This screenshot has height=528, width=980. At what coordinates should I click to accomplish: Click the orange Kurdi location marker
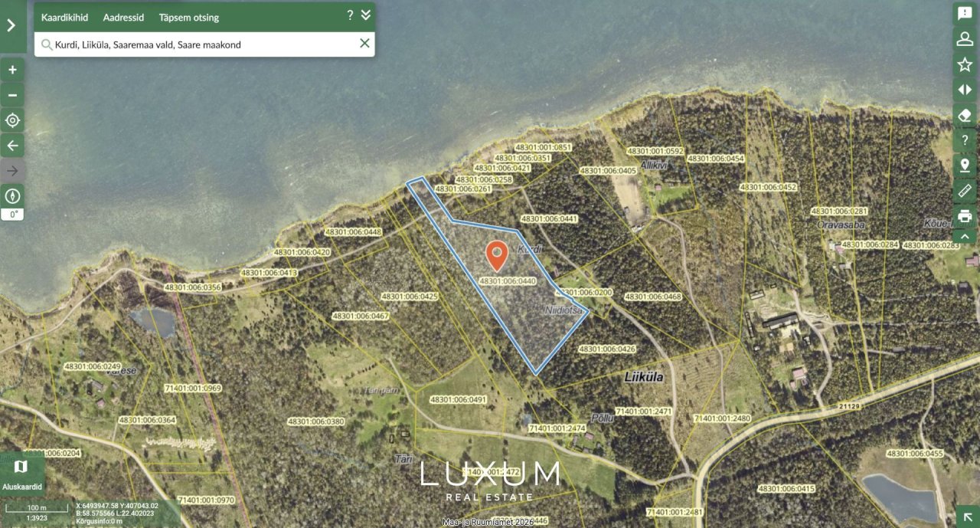coord(497,256)
